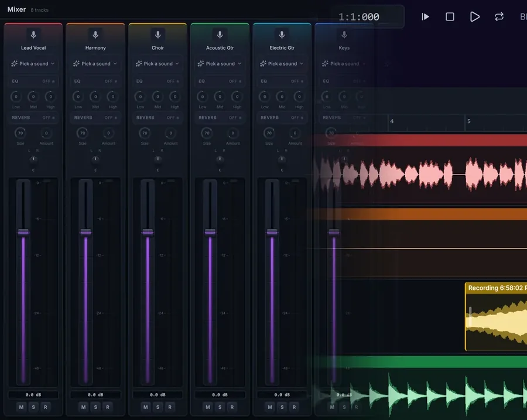
Task: Click the Lead Vocal microphone icon
Action: (x=33, y=35)
